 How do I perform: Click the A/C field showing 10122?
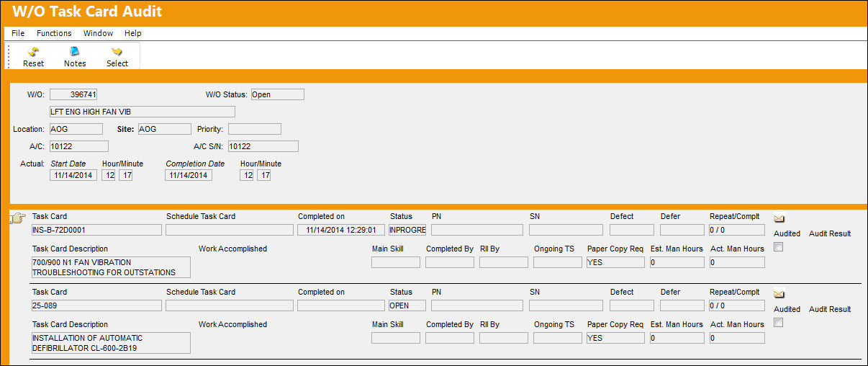coord(79,146)
